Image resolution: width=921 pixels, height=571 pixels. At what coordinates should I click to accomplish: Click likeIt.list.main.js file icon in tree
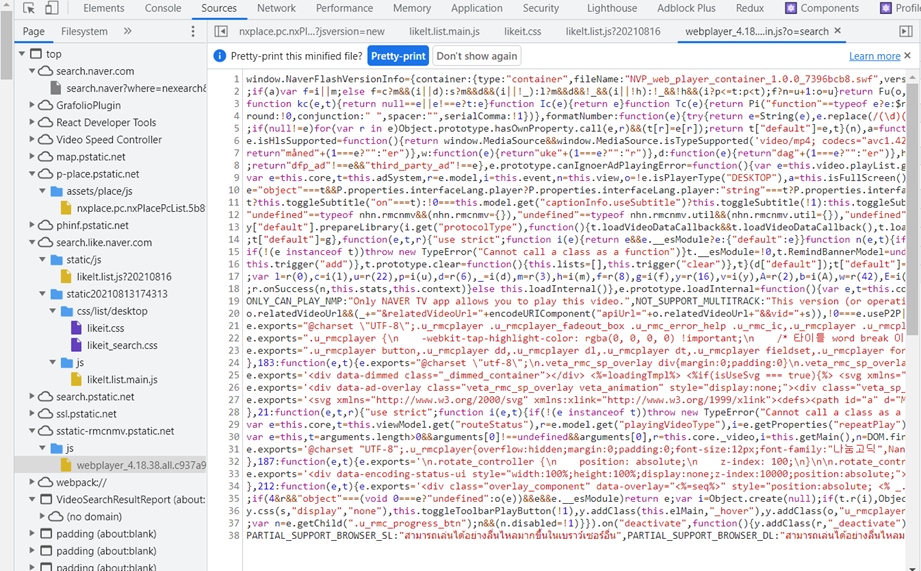(76, 379)
